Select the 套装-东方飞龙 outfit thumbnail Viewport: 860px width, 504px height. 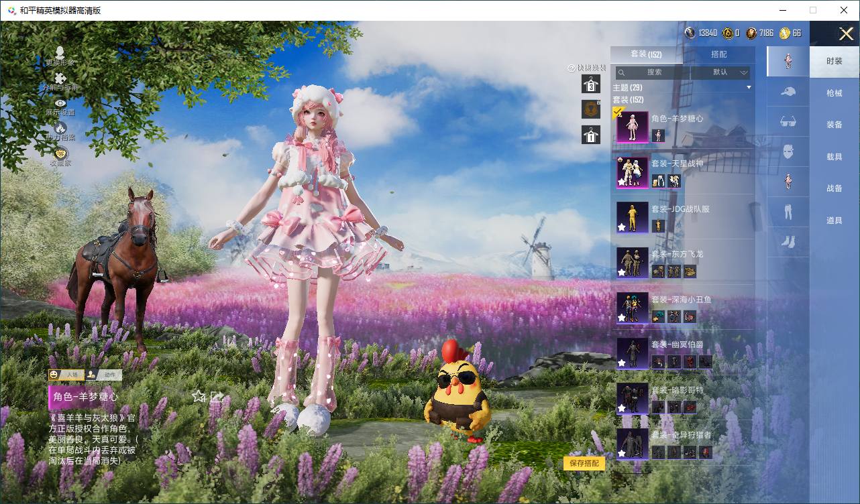tap(633, 263)
